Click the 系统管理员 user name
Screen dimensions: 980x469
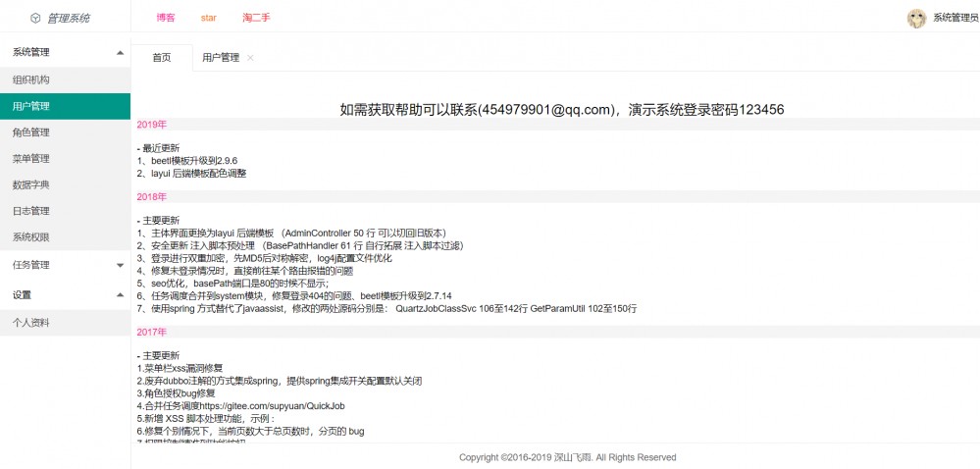pyautogui.click(x=955, y=18)
